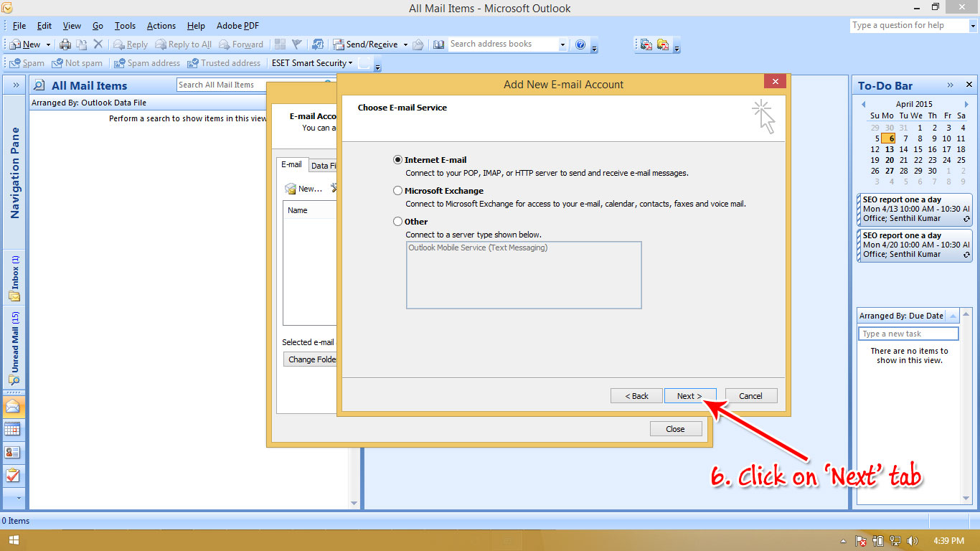Image resolution: width=980 pixels, height=551 pixels.
Task: Switch to the Data Files tab
Action: click(323, 165)
